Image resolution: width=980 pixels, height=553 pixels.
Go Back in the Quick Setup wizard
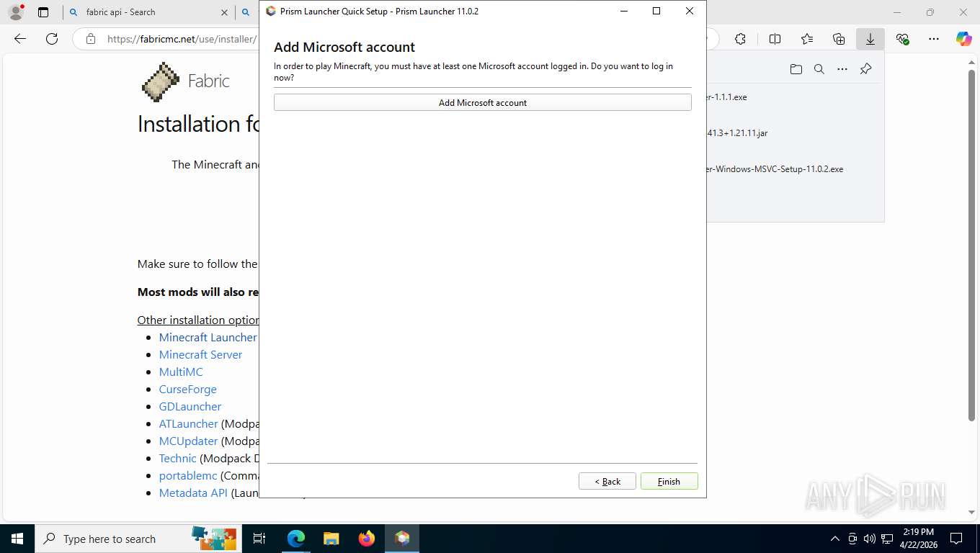tap(607, 481)
